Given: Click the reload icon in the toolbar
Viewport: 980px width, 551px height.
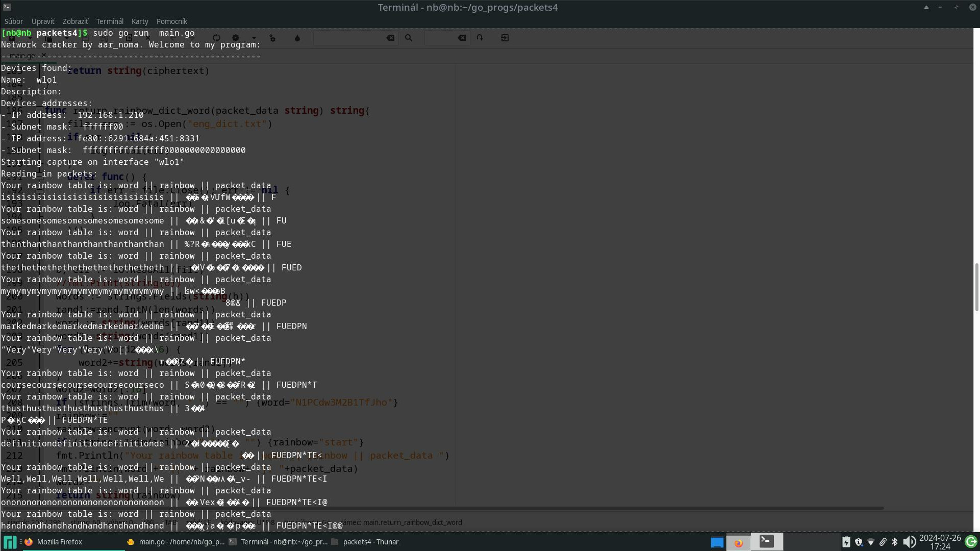Looking at the screenshot, I should [x=216, y=38].
